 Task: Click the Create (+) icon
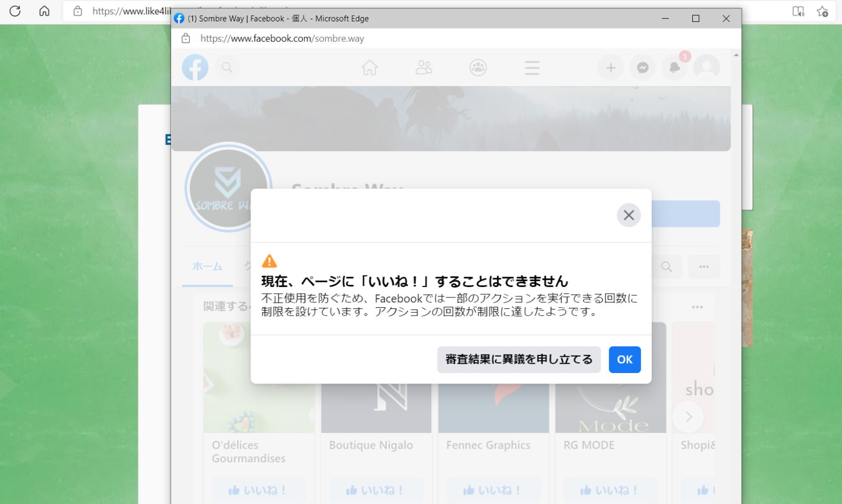point(610,67)
